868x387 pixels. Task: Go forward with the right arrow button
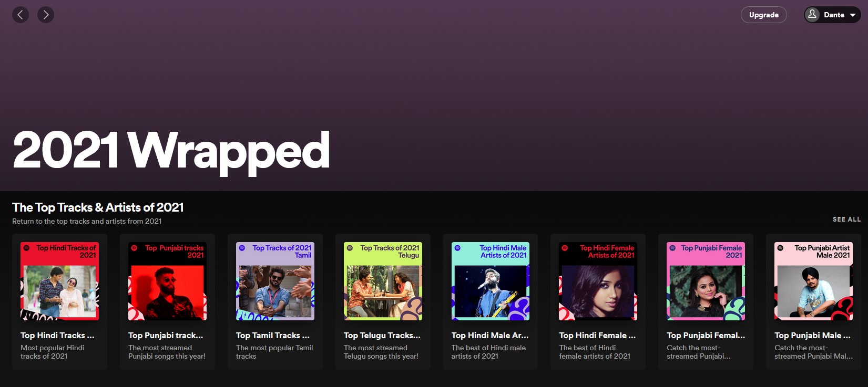(x=46, y=15)
